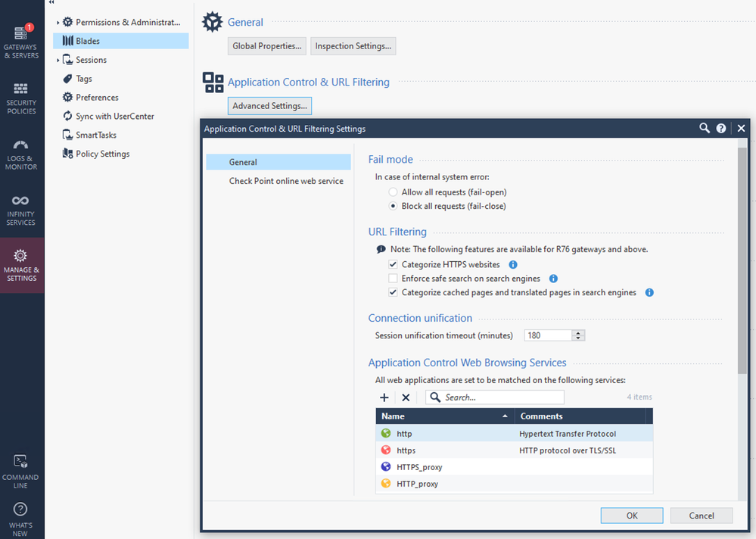
Task: Open the Policy Settings menu item label
Action: pos(103,154)
